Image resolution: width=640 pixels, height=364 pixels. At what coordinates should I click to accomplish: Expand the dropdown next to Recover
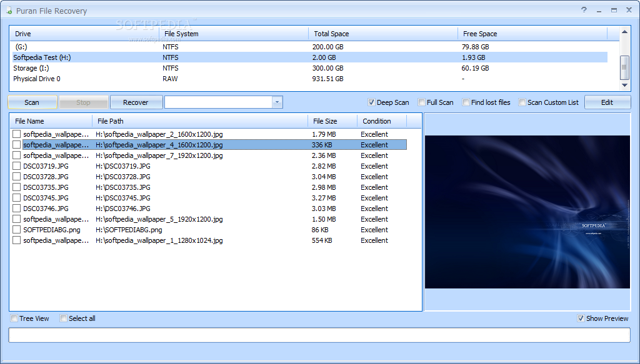click(277, 102)
